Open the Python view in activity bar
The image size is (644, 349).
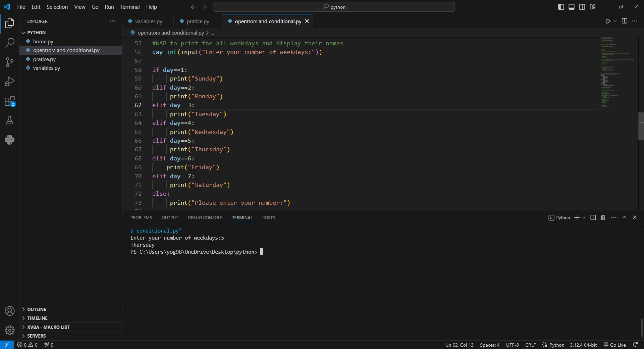click(10, 140)
